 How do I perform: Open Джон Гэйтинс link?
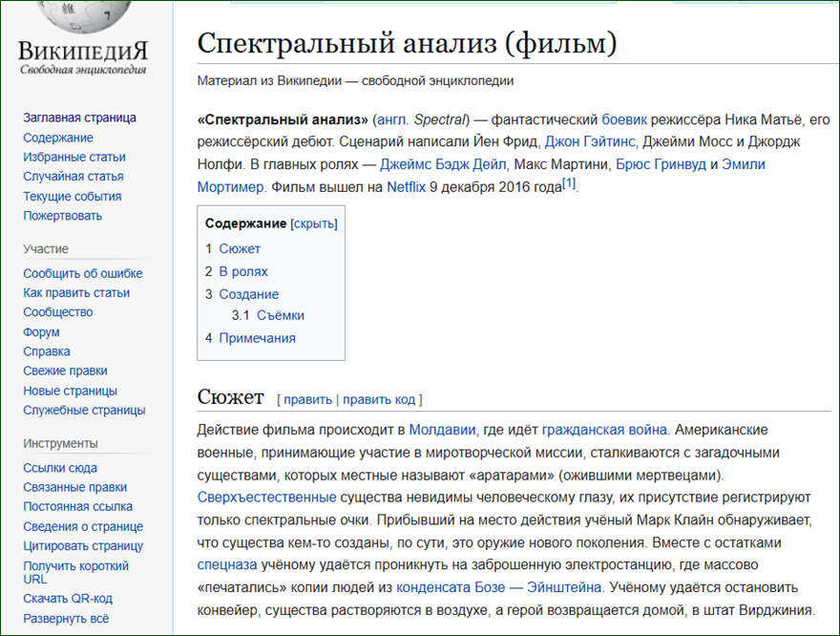(590, 142)
